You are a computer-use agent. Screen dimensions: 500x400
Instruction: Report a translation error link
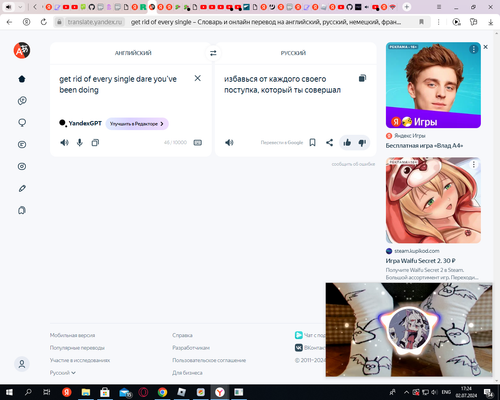pos(353,164)
